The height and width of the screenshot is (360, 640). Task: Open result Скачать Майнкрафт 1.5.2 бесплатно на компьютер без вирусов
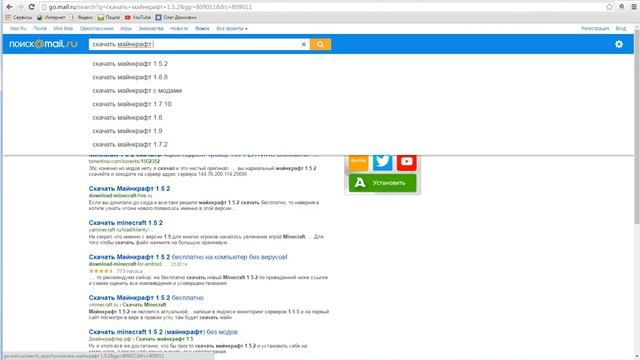pos(188,257)
